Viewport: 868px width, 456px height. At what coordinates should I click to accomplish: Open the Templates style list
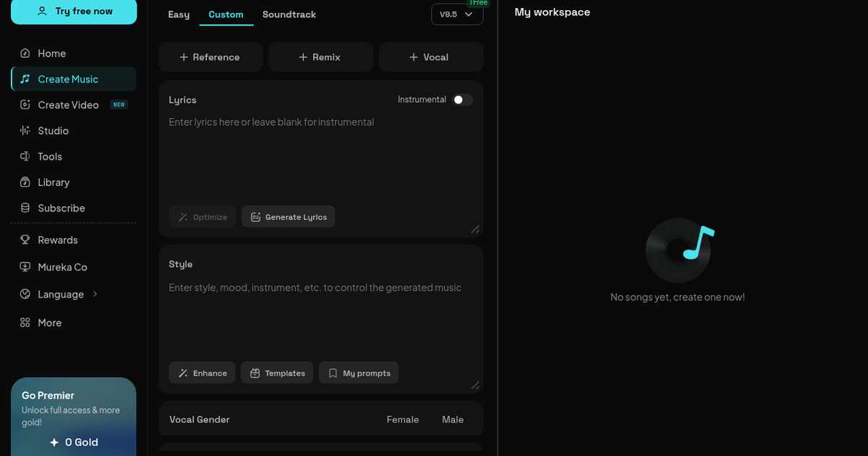pyautogui.click(x=277, y=373)
